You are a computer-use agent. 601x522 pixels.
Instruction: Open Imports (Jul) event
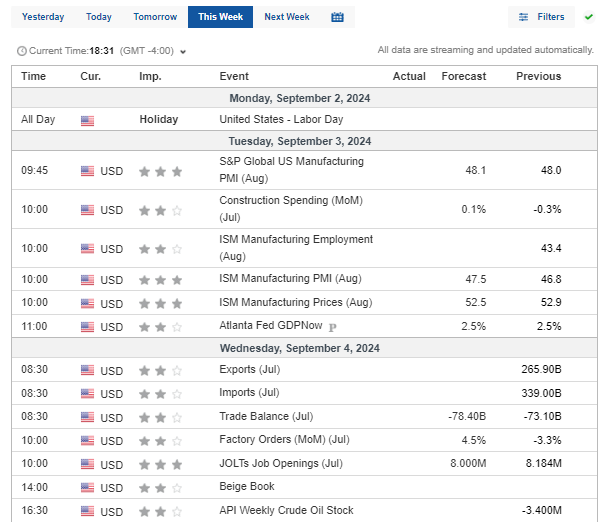249,392
